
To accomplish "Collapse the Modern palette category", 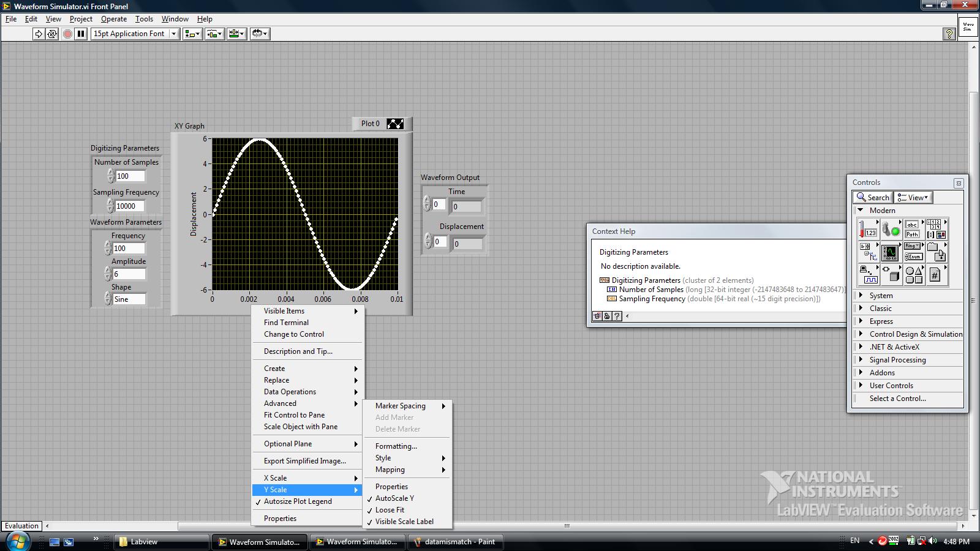I will coord(861,210).
